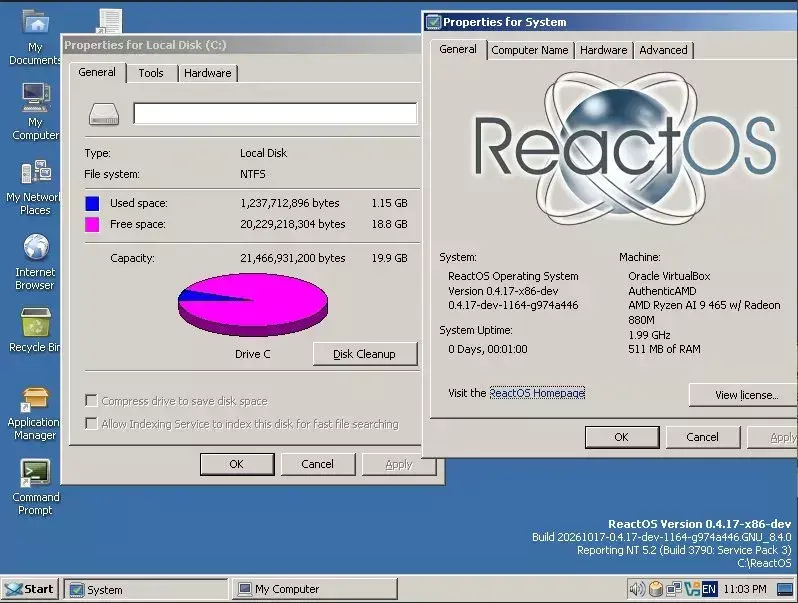This screenshot has width=798, height=603.
Task: Click the drive label input field
Action: (275, 113)
